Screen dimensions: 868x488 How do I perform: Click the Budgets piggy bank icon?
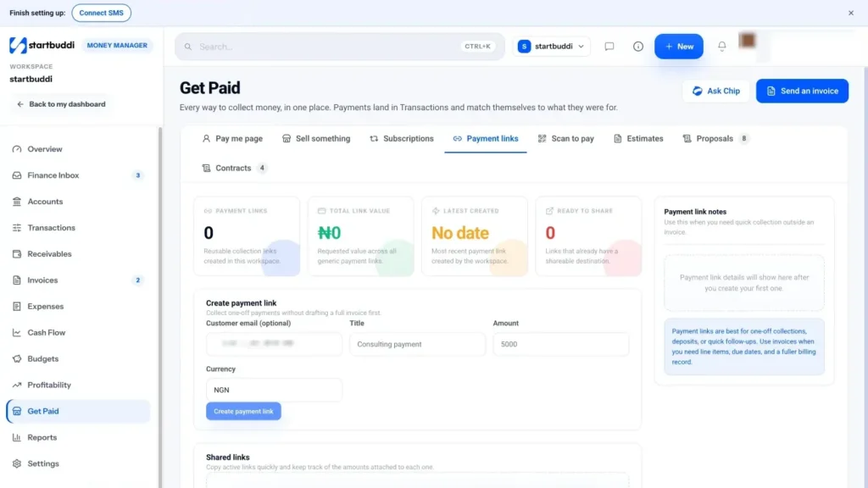point(17,358)
